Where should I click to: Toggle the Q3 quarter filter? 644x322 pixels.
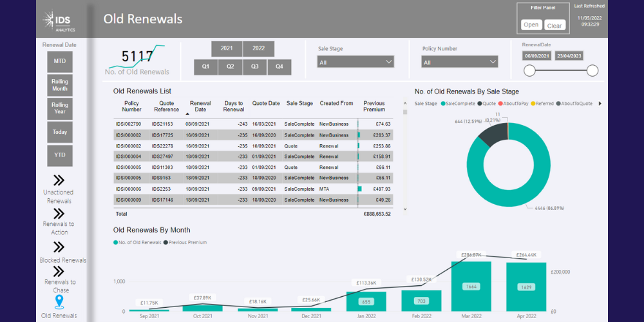pyautogui.click(x=255, y=67)
